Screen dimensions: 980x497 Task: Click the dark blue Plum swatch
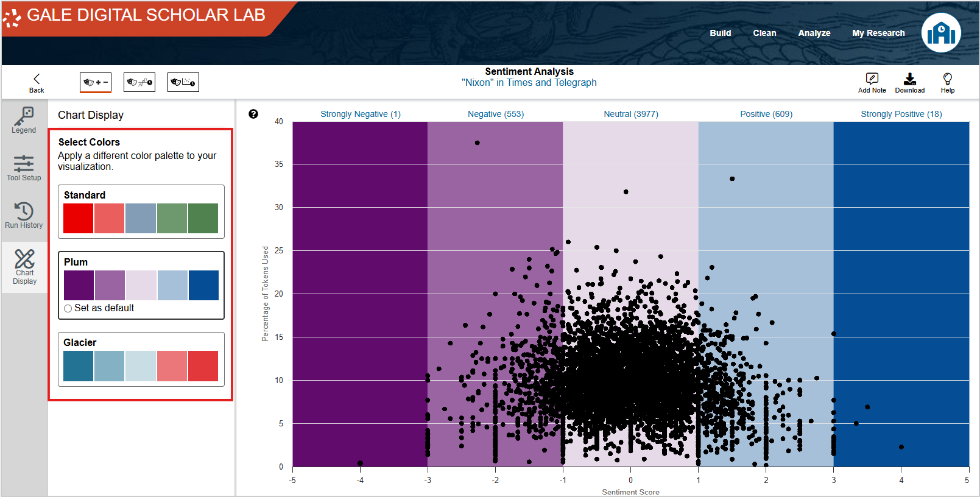[x=203, y=285]
